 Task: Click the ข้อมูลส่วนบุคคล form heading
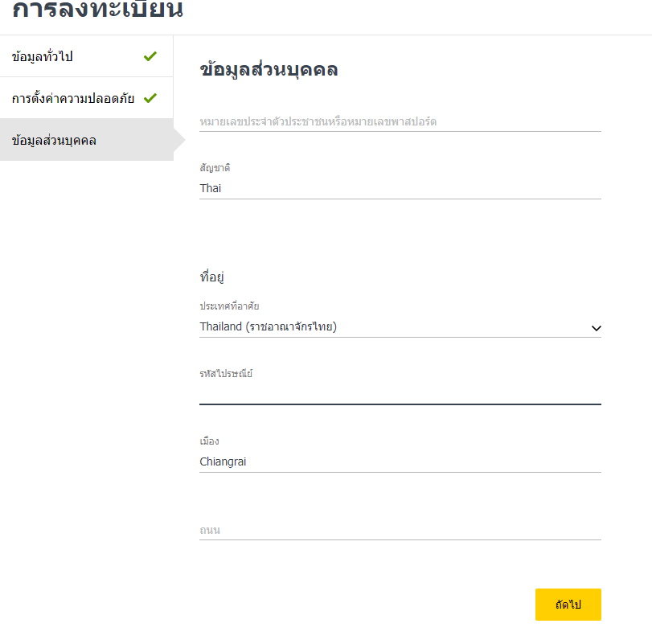(x=269, y=69)
